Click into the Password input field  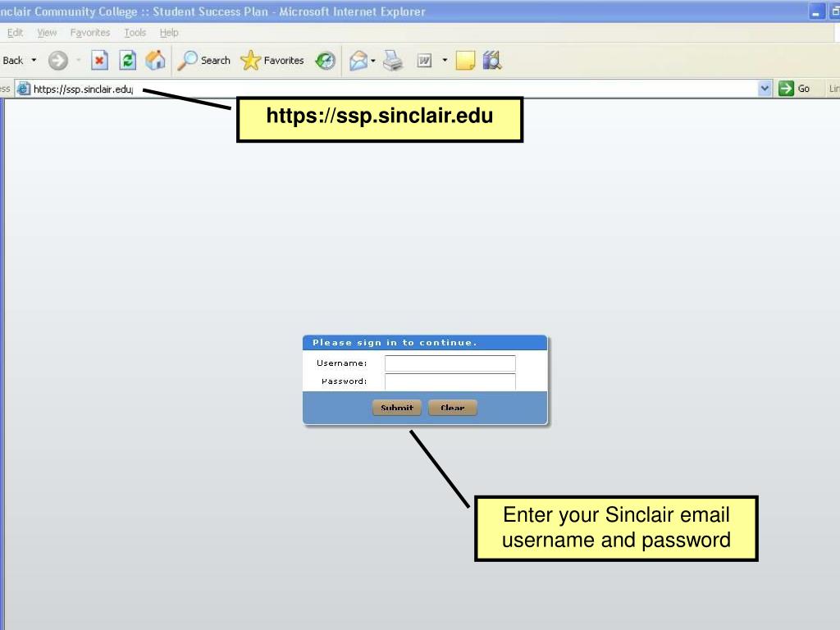click(450, 381)
